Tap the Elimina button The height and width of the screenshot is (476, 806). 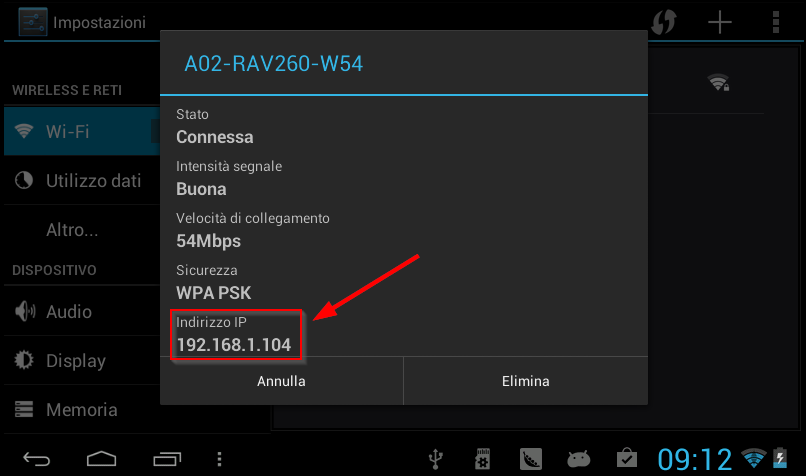pos(526,381)
